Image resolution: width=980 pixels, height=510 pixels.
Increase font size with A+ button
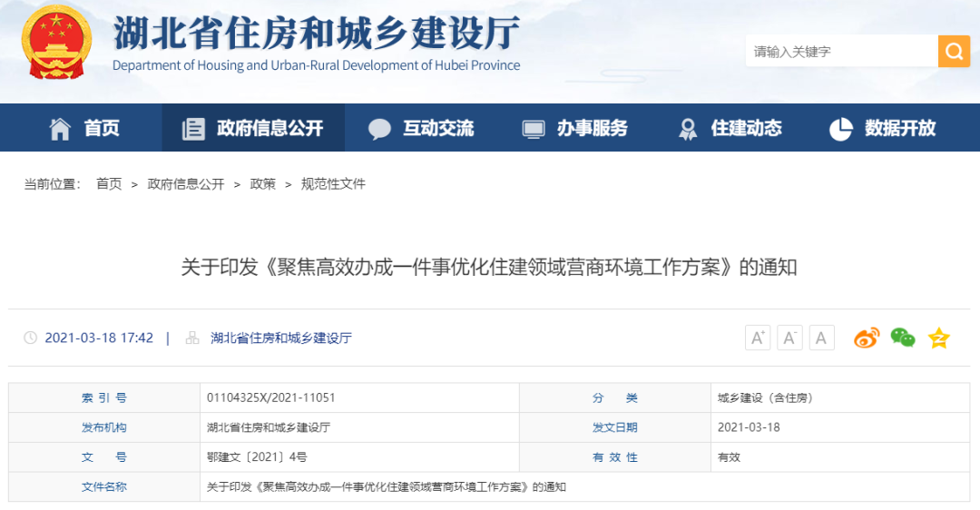click(758, 338)
